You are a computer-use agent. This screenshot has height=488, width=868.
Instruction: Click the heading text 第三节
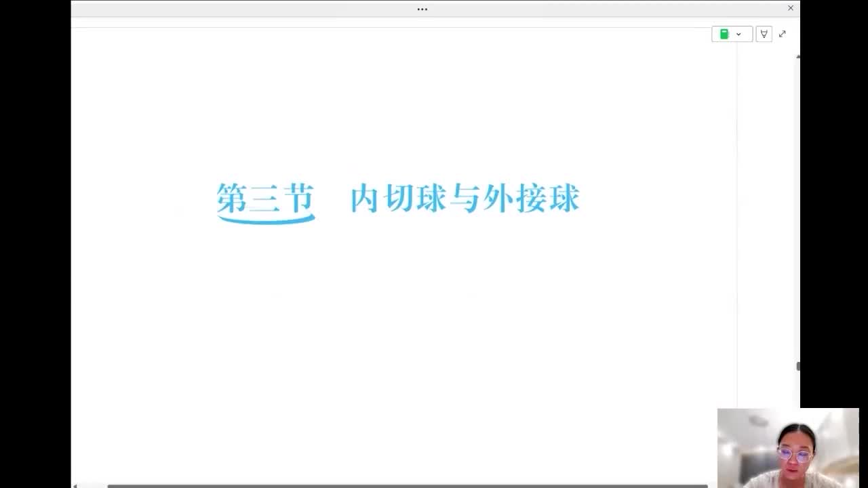[x=266, y=199]
